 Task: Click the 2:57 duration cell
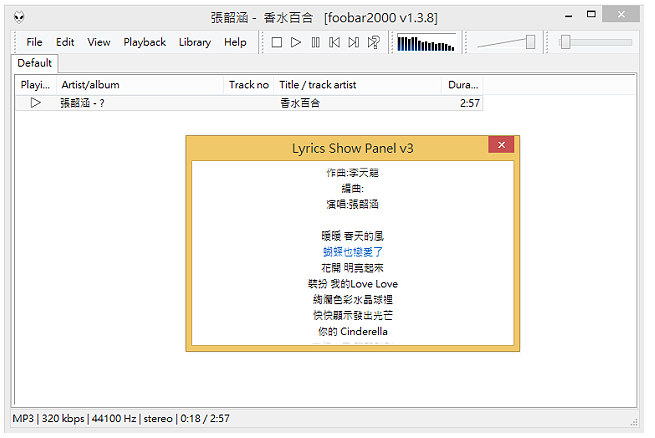pos(470,103)
